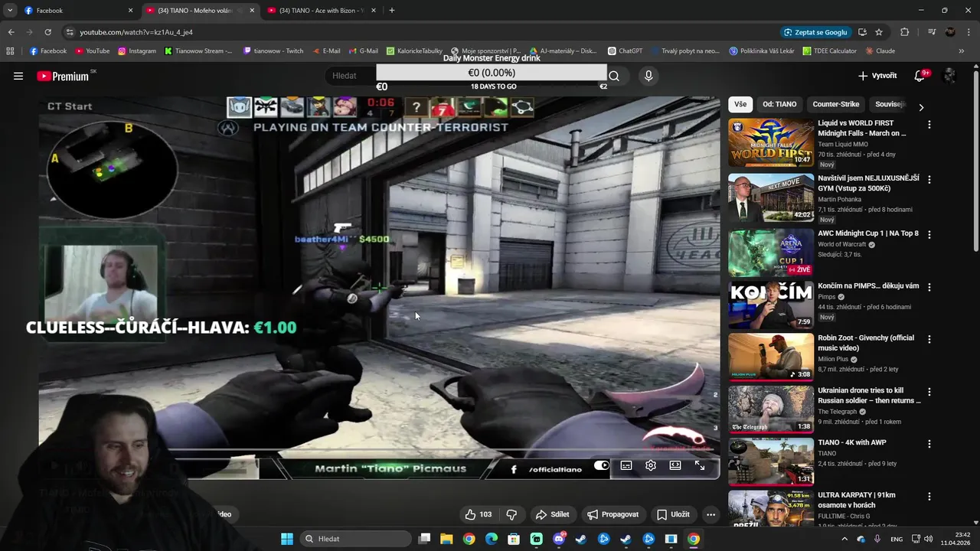Open a new browser tab
The height and width of the screenshot is (551, 980).
coord(392,11)
